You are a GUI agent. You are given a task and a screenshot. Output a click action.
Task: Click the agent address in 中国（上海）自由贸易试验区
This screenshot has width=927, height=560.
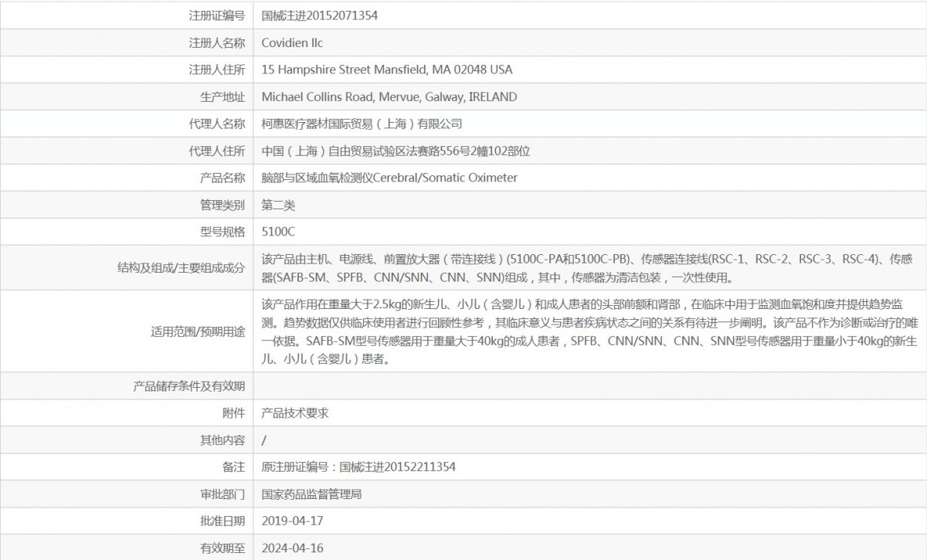point(396,151)
